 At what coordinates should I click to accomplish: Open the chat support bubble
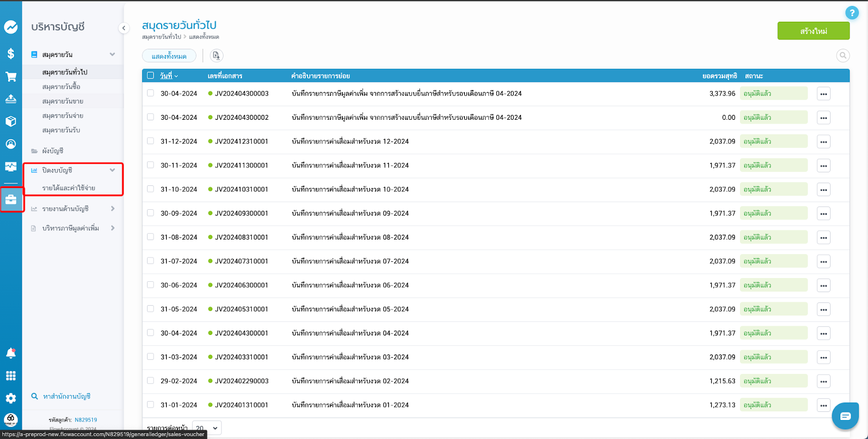pyautogui.click(x=845, y=416)
